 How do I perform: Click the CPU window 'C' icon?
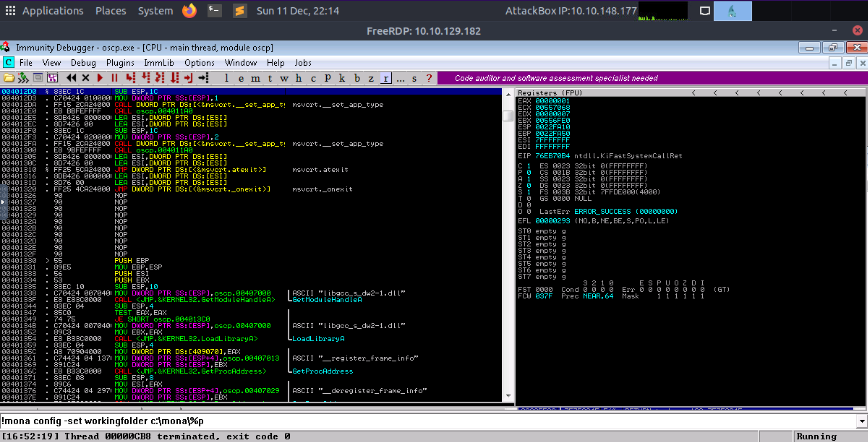[x=8, y=62]
